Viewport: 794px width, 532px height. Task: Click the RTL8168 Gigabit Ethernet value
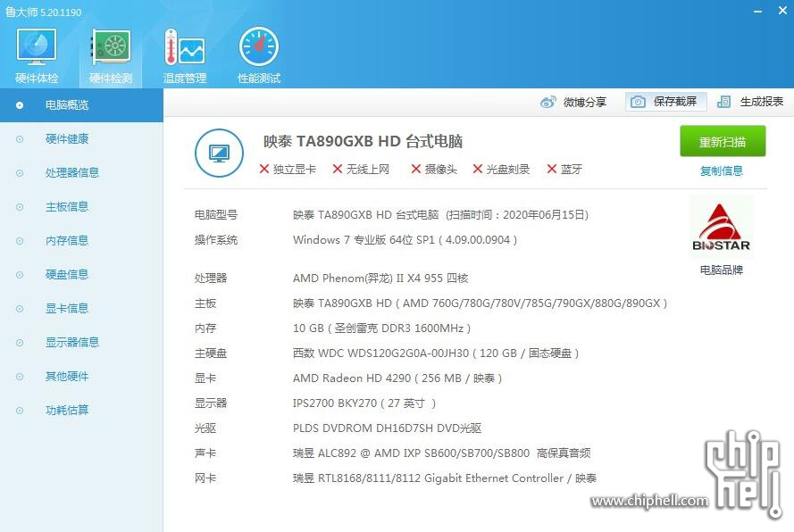(x=445, y=478)
